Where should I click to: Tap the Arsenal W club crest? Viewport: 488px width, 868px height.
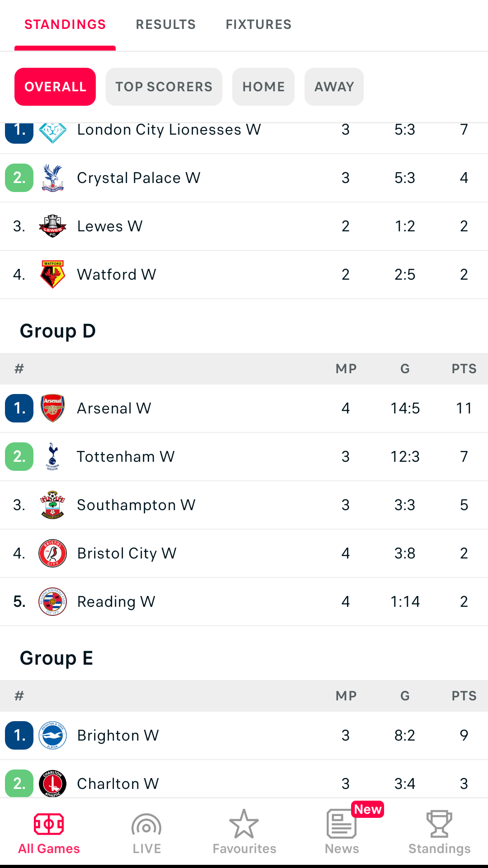tap(53, 408)
